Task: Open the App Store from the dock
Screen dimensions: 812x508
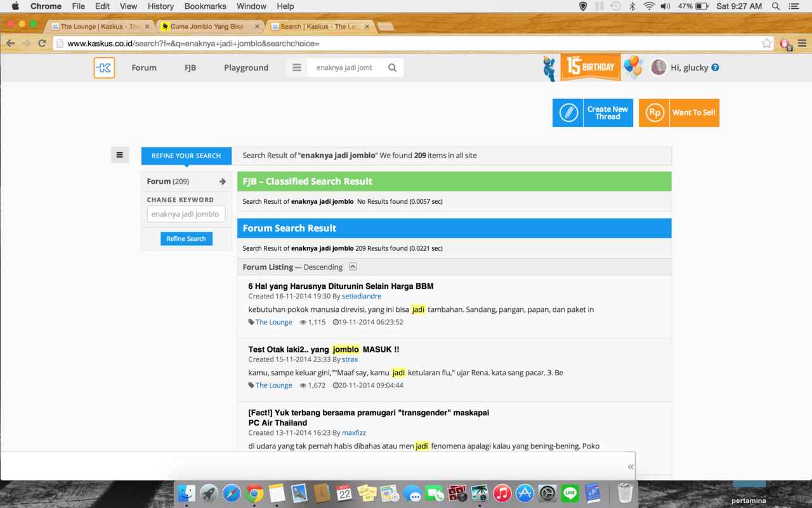Action: (x=525, y=493)
